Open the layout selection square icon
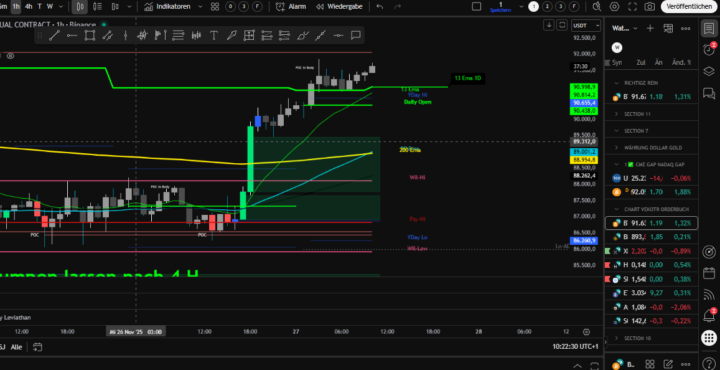Viewport: 720px width, 370px height. point(477,6)
